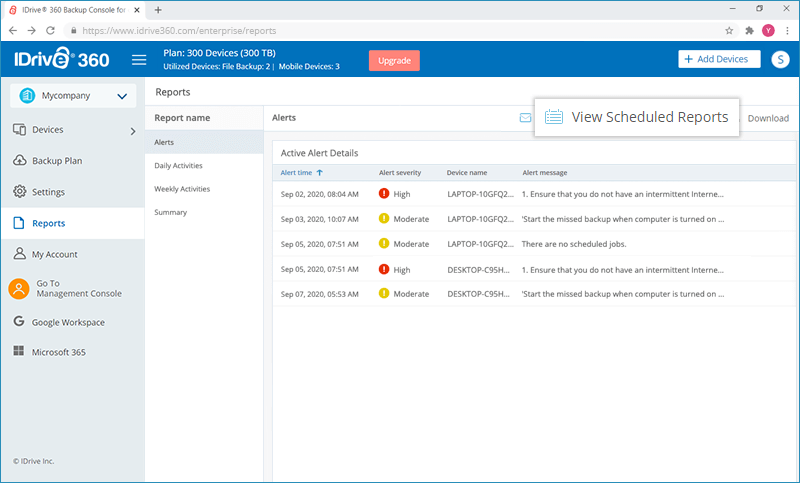Image resolution: width=800 pixels, height=483 pixels.
Task: Click the Mycompany building icon
Action: tap(27, 95)
